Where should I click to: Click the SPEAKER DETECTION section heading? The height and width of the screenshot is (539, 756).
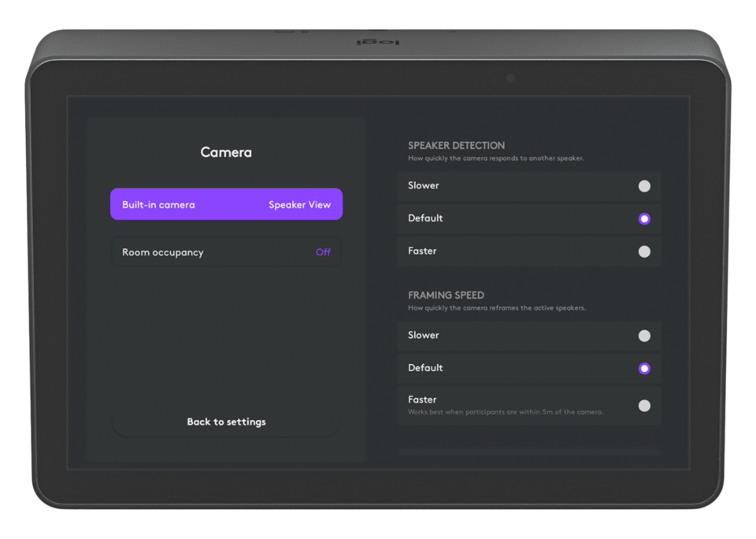[x=456, y=146]
